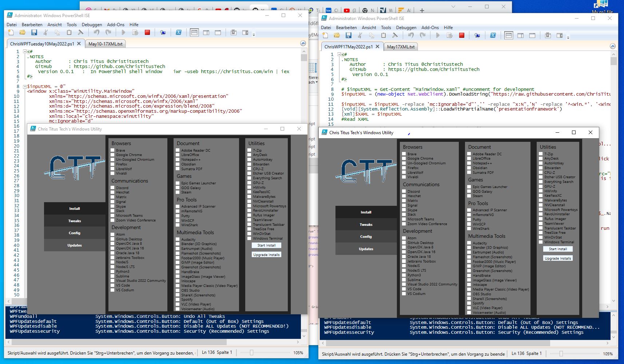
Task: New remote PowerShell tab icon, ChrisWPFTuesday10May2022.ps1 ISE window
Action: [163, 33]
